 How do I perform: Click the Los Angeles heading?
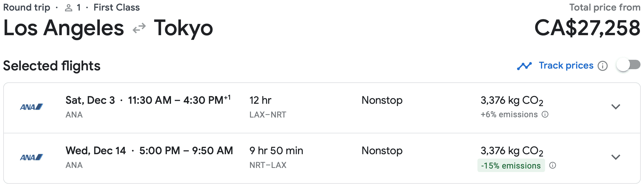point(64,28)
